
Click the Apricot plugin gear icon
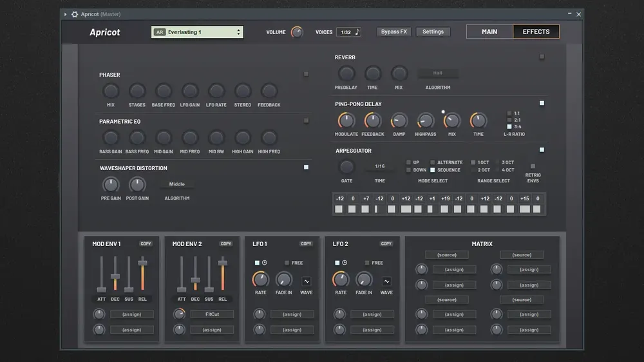click(x=74, y=14)
